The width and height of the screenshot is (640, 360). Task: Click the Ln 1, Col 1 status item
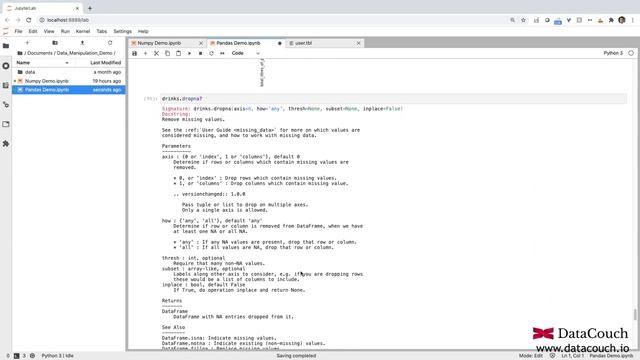pyautogui.click(x=573, y=356)
